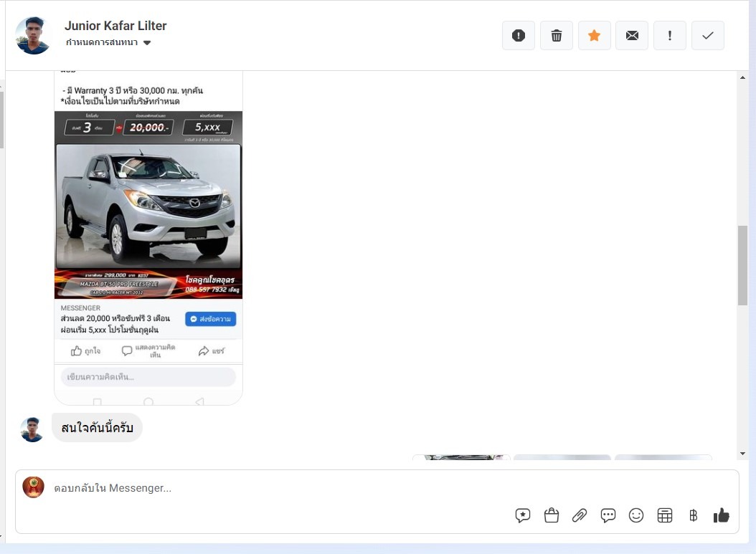Send a thumbs-up like
The width and height of the screenshot is (756, 554).
point(721,515)
